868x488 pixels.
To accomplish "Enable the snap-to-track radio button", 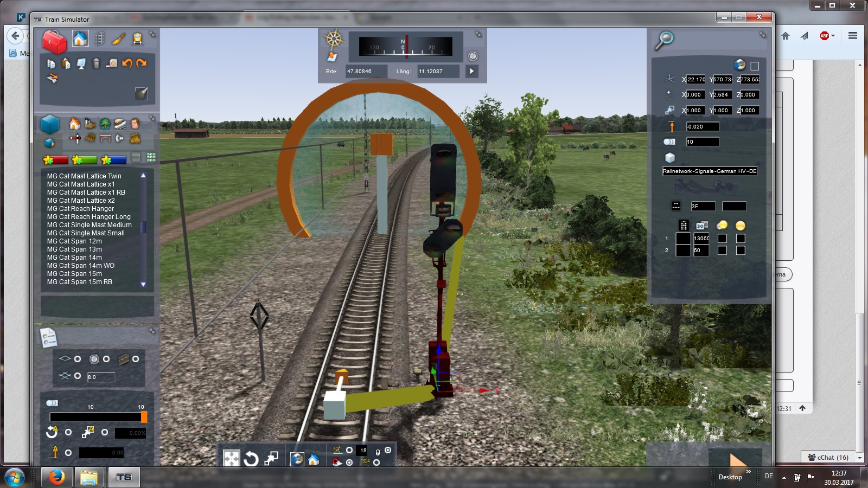I will click(x=136, y=359).
